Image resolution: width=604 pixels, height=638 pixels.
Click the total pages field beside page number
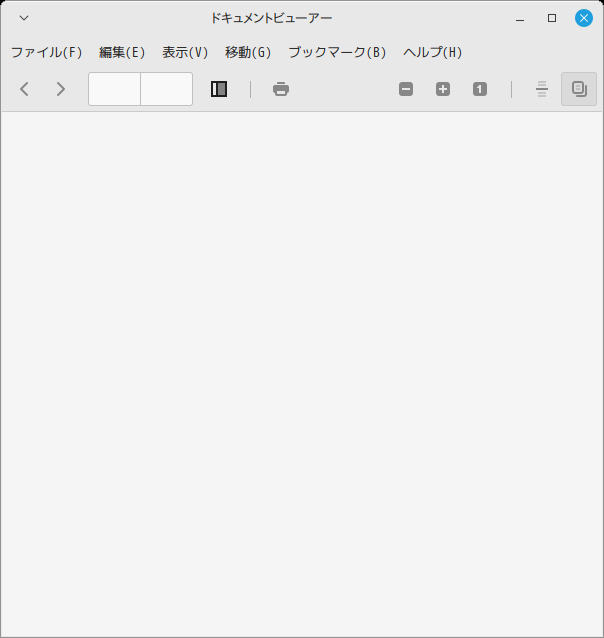tap(166, 89)
